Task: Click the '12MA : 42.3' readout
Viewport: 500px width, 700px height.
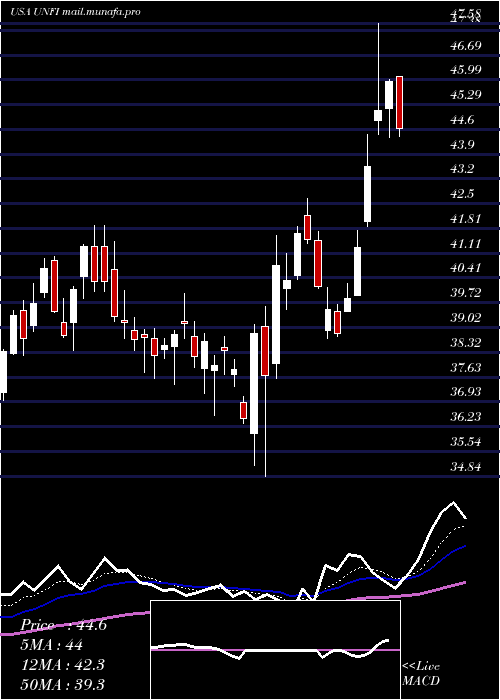Action: point(62,665)
